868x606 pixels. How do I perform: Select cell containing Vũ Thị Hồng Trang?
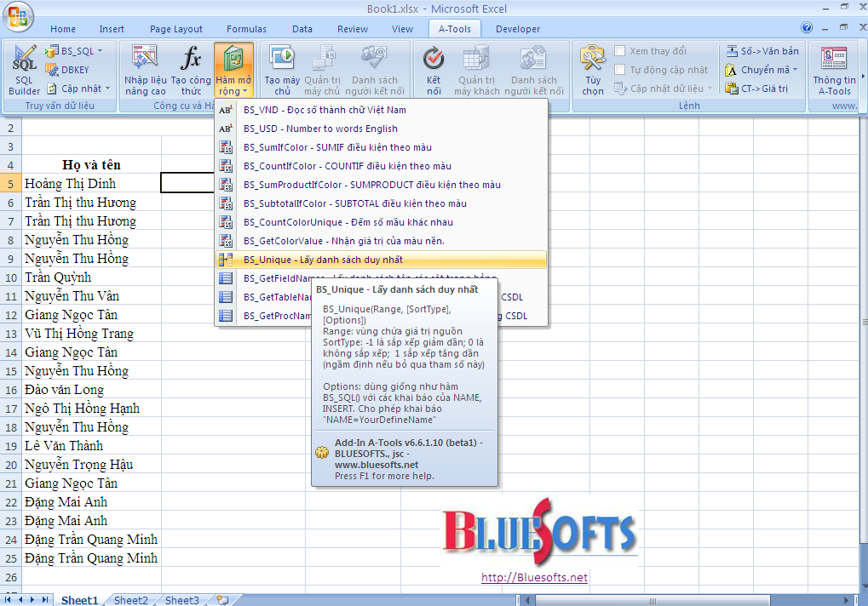[x=91, y=334]
